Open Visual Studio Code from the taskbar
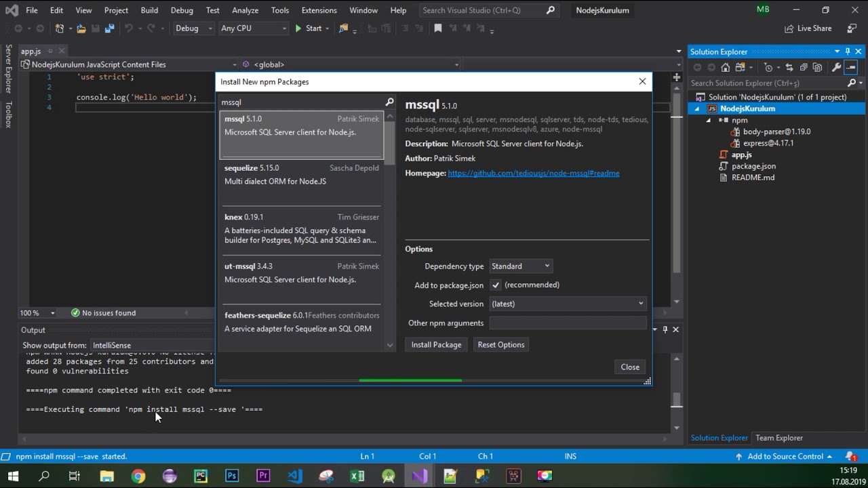The image size is (868, 488). point(294,476)
